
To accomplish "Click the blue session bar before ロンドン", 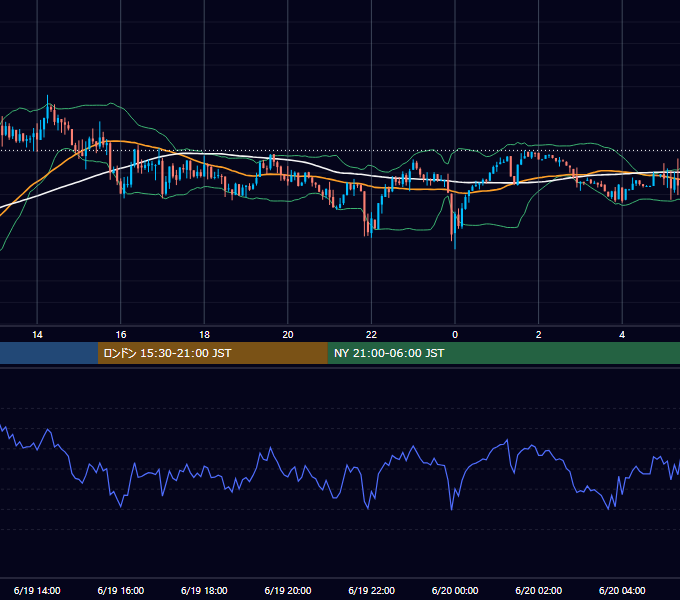I will (x=49, y=353).
